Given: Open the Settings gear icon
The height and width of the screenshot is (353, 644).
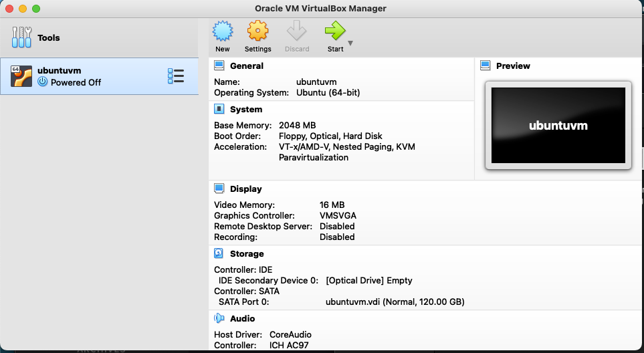Looking at the screenshot, I should pos(257,31).
